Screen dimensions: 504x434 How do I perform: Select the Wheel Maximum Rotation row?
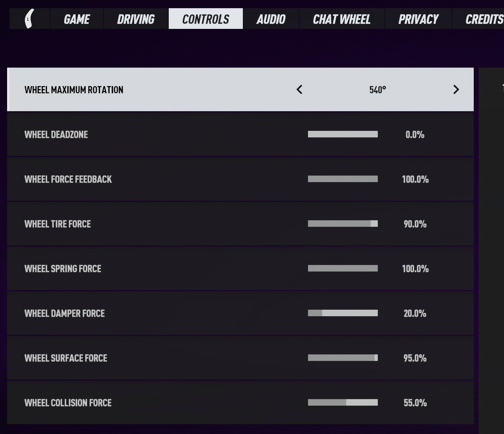pyautogui.click(x=240, y=89)
